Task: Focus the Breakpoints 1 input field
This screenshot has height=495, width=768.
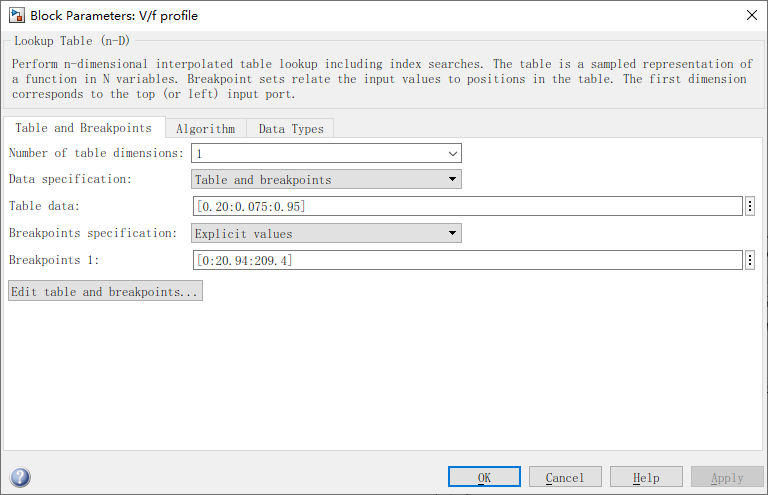Action: point(467,260)
